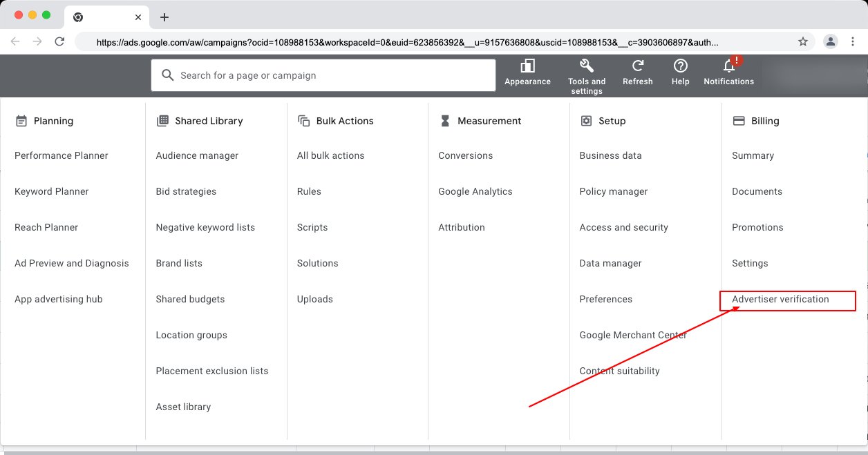Open Billing Settings
Viewport: 868px width, 455px height.
(750, 263)
